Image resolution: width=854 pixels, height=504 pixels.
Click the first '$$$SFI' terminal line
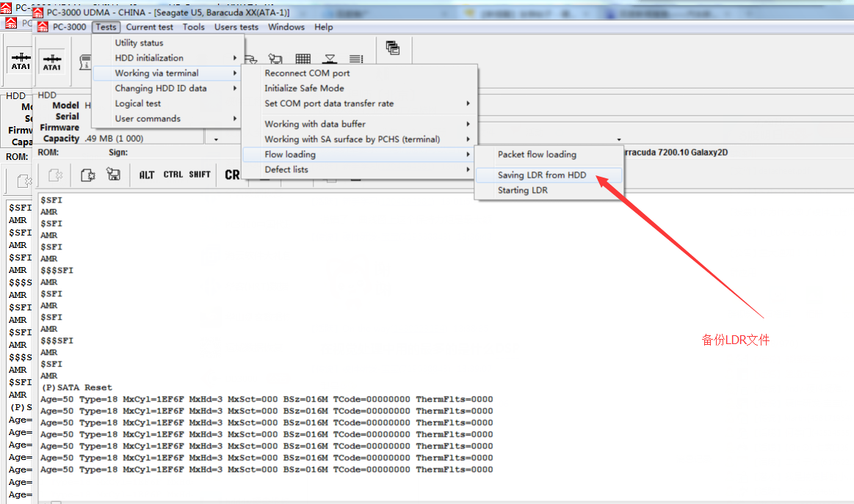57,271
